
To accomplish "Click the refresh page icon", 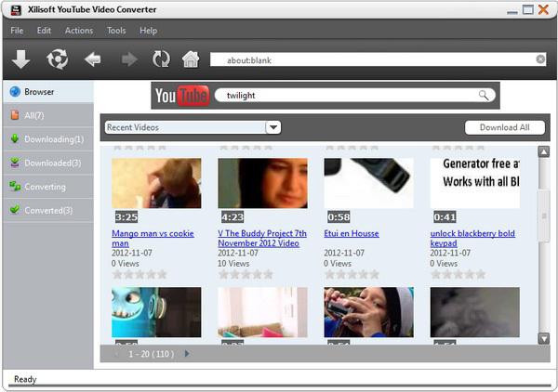I will click(x=161, y=59).
